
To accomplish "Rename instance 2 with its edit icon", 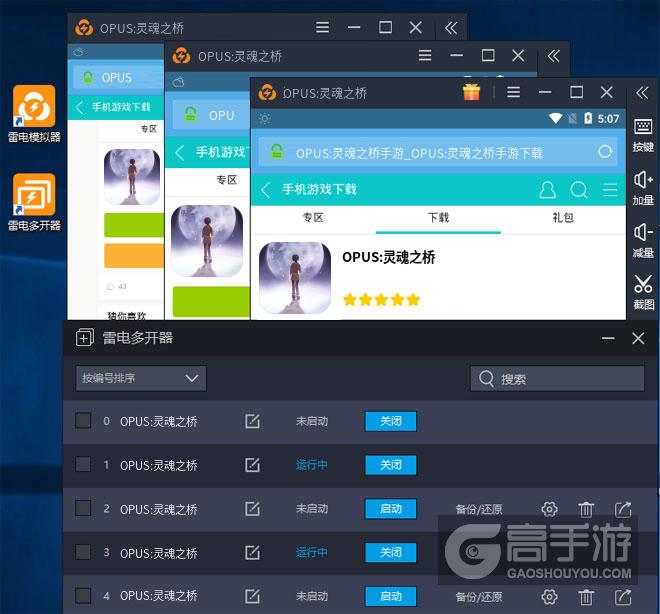I will pyautogui.click(x=252, y=508).
